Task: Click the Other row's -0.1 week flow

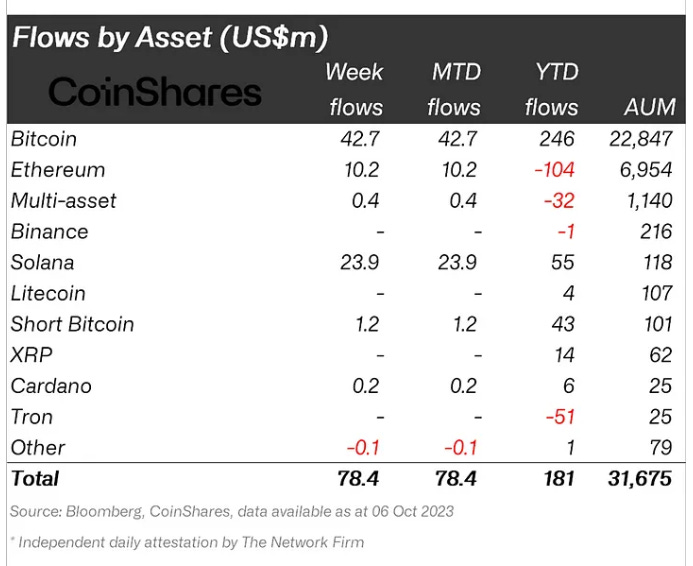Action: 363,448
